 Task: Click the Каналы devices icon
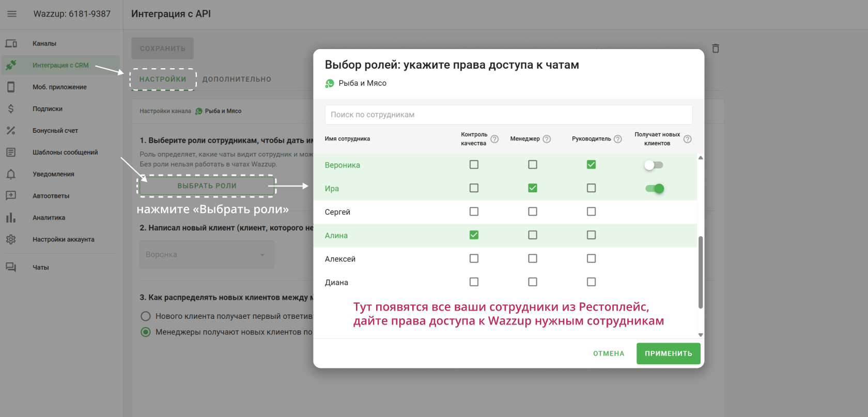click(11, 43)
